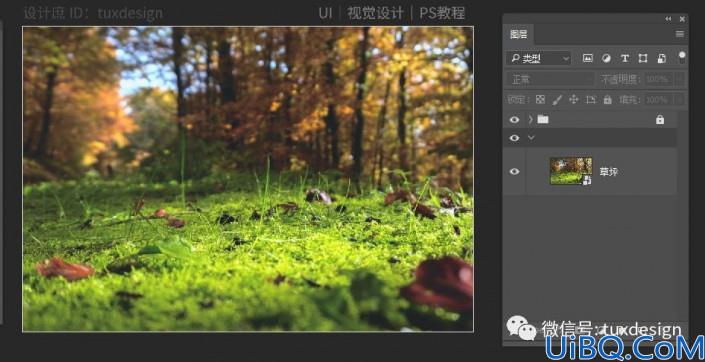Open the 类型 filter dropdown
Screen dimensions: 705x362
pyautogui.click(x=539, y=58)
